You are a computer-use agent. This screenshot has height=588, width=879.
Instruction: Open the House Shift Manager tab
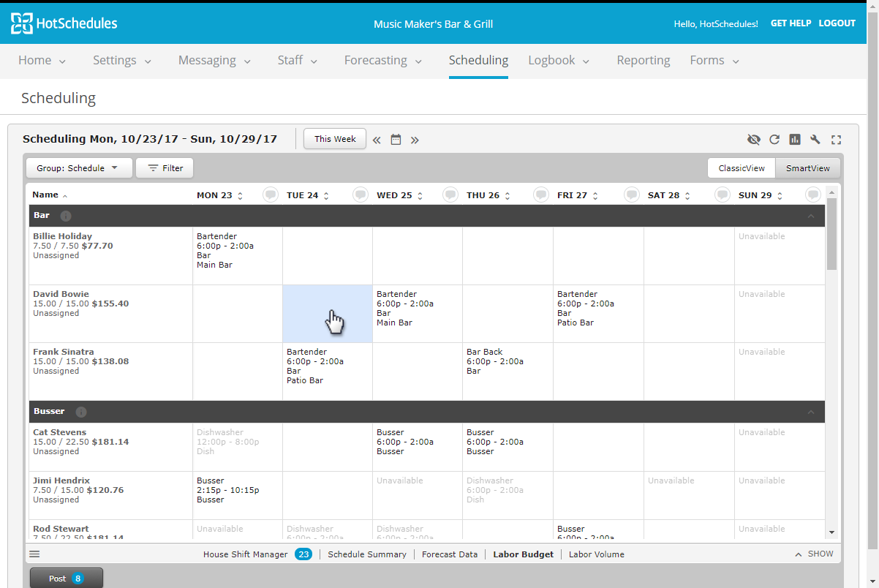[x=257, y=554]
